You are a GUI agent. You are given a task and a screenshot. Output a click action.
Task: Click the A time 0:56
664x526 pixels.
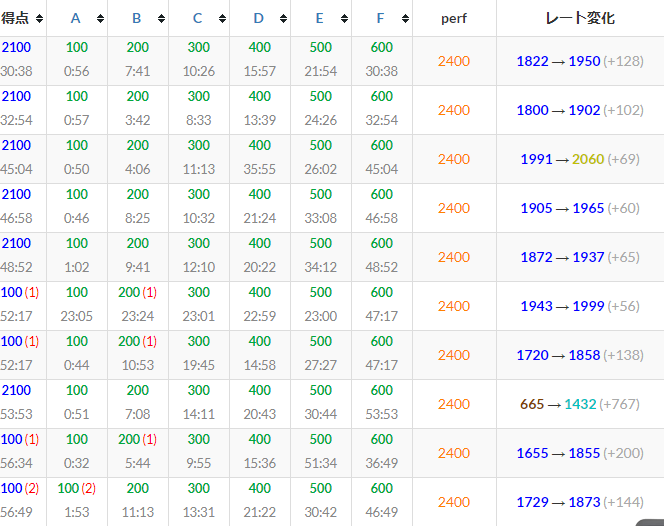tap(77, 71)
